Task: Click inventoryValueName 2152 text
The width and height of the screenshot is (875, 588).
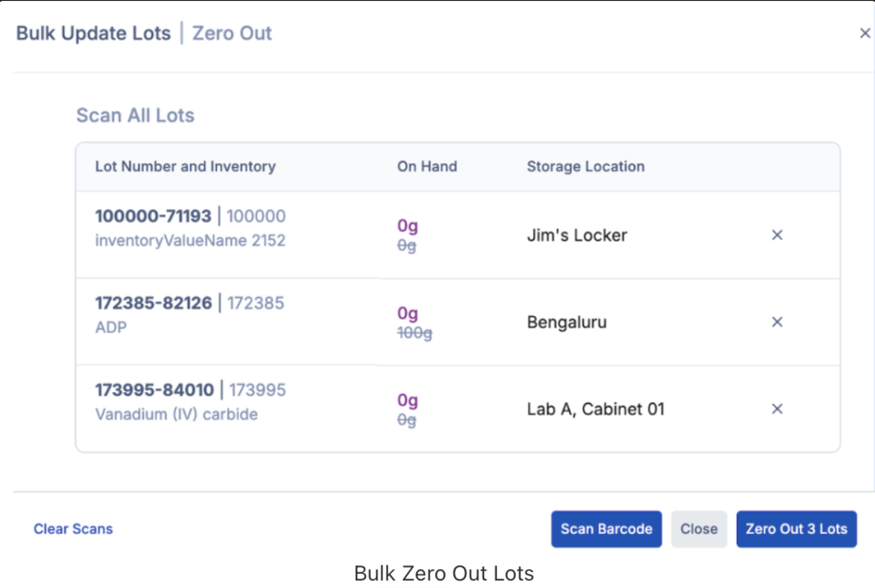Action: tap(190, 240)
